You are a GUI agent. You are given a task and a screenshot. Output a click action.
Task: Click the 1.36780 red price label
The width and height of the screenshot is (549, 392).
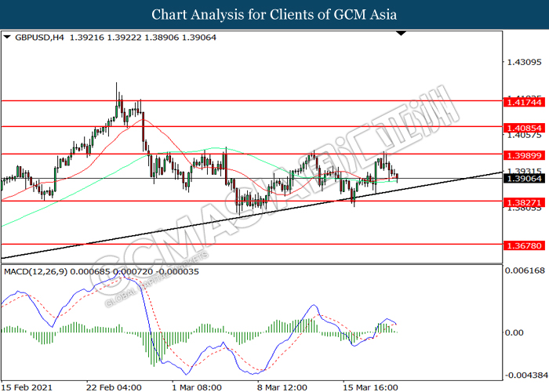point(524,245)
